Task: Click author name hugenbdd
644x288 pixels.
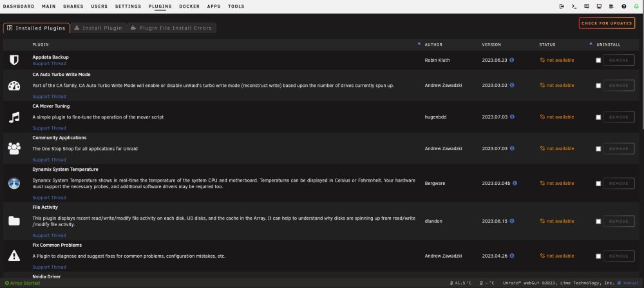Action: [435, 117]
